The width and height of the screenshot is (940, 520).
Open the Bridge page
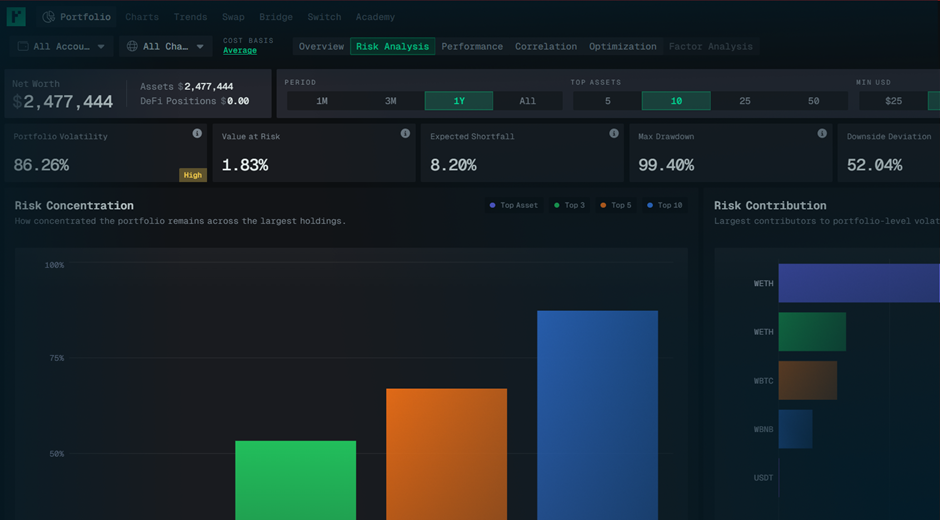click(x=276, y=17)
